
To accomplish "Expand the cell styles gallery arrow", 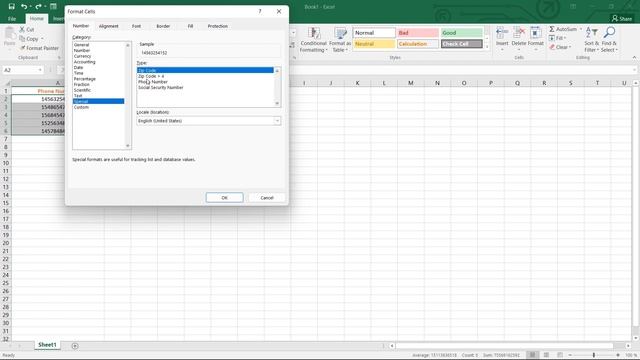I will [x=487, y=47].
